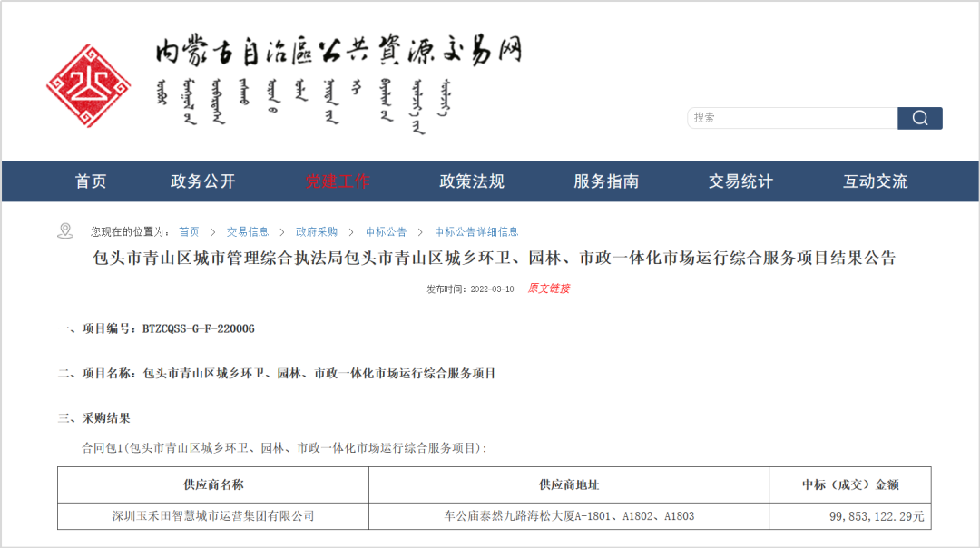The image size is (980, 548).
Task: Open the 服务指南 navigation item
Action: pyautogui.click(x=606, y=181)
